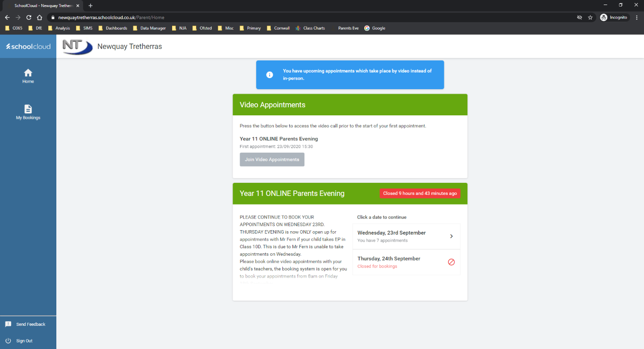Open the Chrome three-dot menu
Viewport: 644px width, 349px height.
636,17
